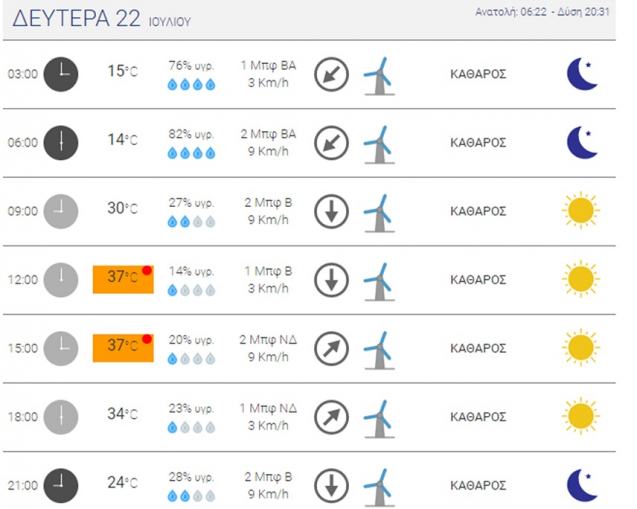Click the Ανατολή 06:22 - Δύση 20:31 text
Viewport: 637px width, 509px height.
[542, 12]
